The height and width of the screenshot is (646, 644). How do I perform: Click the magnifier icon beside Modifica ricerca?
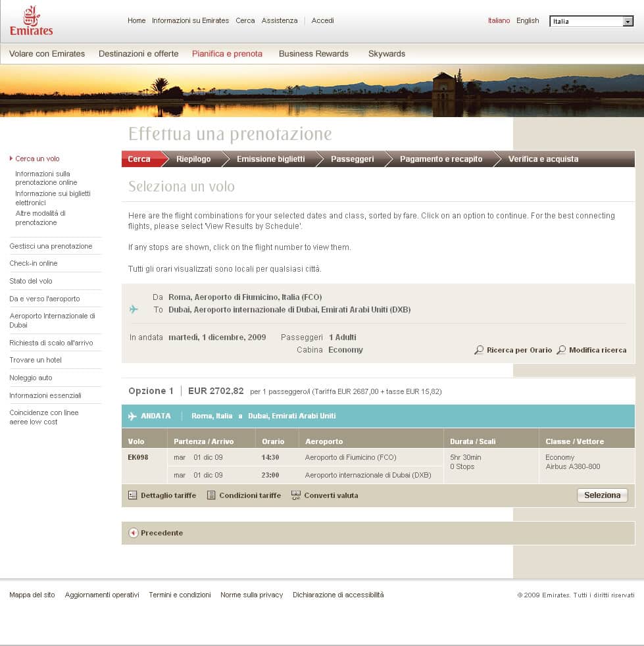pos(561,350)
